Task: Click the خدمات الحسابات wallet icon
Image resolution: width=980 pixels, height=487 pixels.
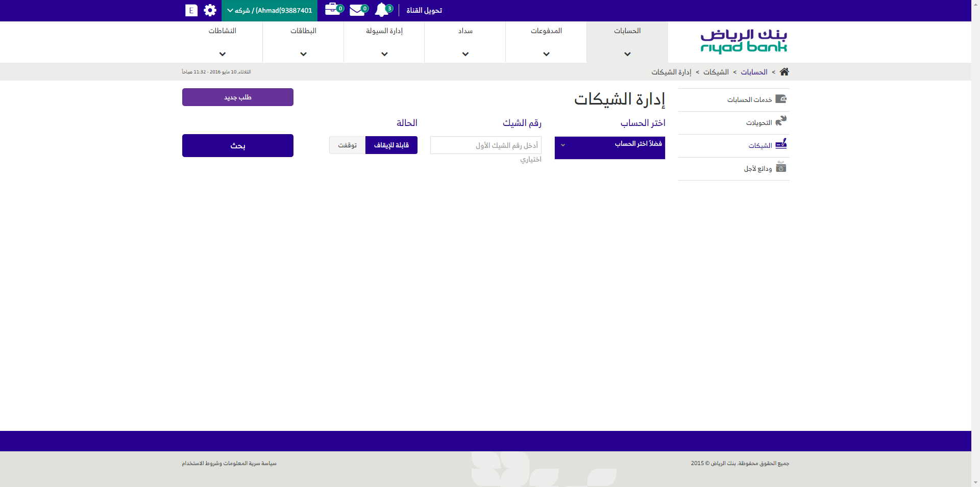Action: click(780, 99)
